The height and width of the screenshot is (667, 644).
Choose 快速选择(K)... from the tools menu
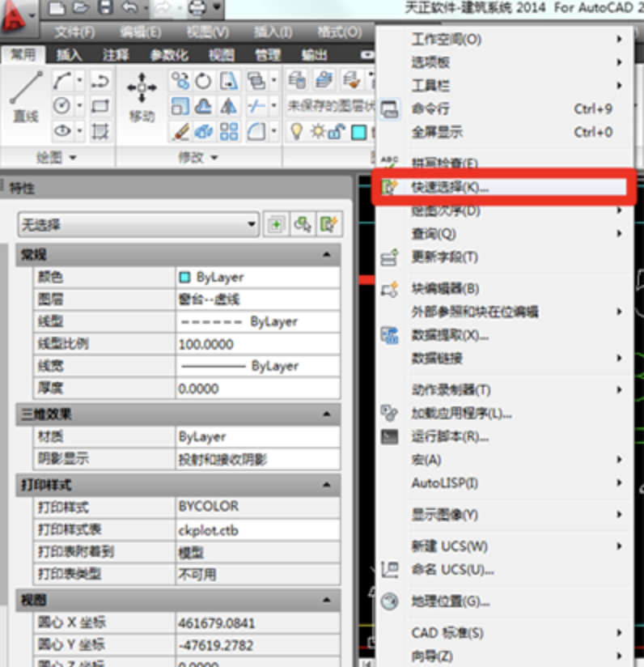pos(503,187)
